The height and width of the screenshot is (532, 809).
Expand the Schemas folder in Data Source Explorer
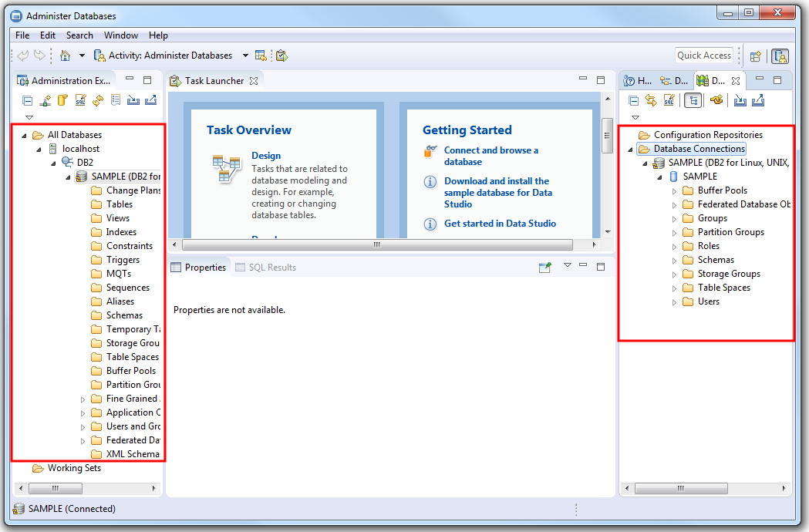tap(674, 260)
